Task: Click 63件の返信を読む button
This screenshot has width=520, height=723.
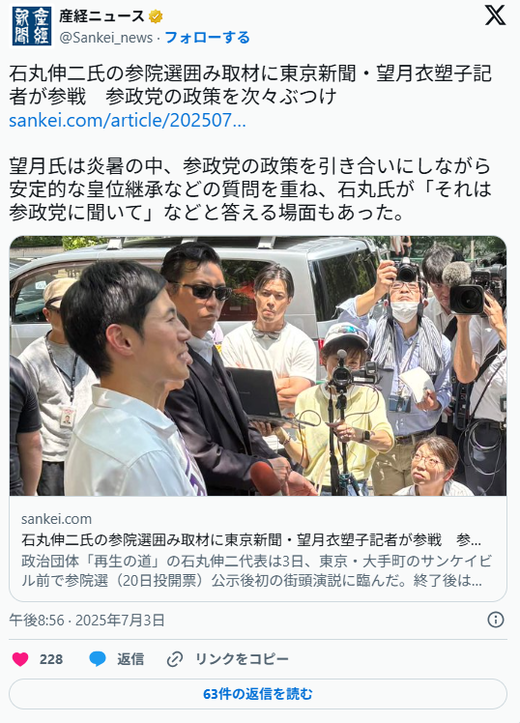Action: pyautogui.click(x=258, y=693)
